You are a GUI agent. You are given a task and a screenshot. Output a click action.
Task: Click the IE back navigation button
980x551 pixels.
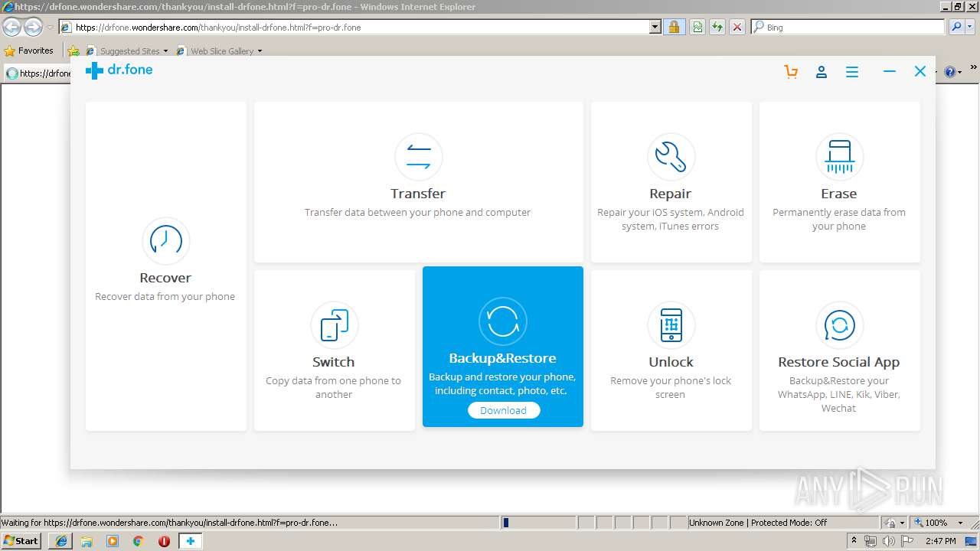tap(11, 28)
